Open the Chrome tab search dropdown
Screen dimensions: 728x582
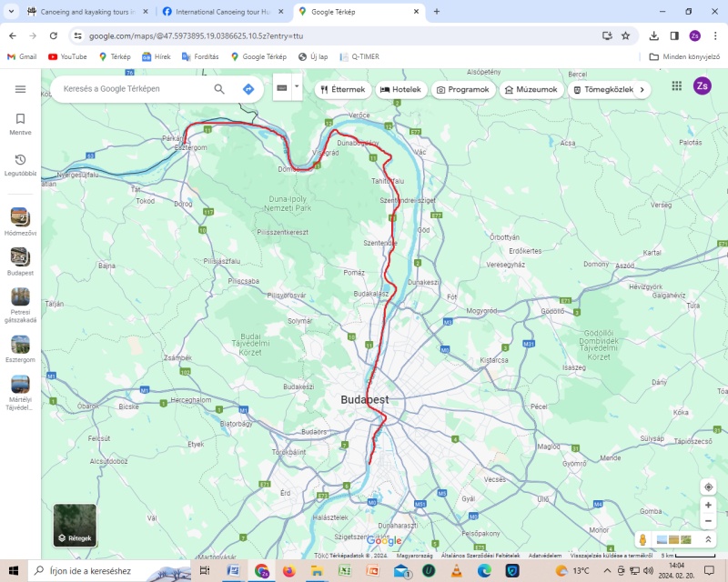click(11, 12)
